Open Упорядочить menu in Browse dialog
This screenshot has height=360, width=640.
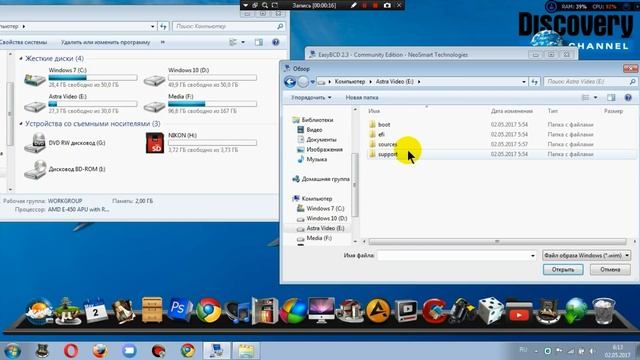(311, 98)
